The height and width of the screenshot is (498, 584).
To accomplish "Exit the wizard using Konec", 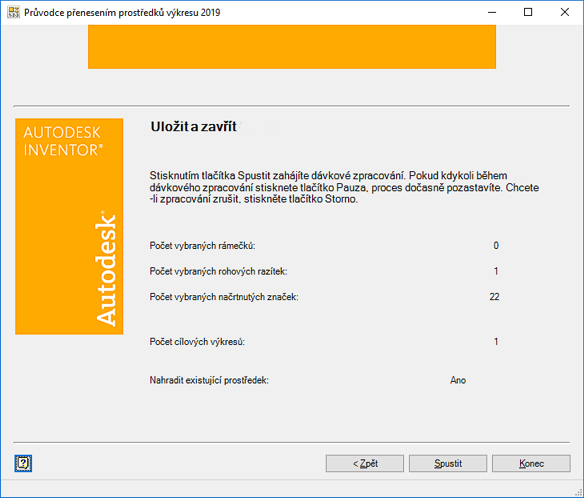I will click(531, 463).
